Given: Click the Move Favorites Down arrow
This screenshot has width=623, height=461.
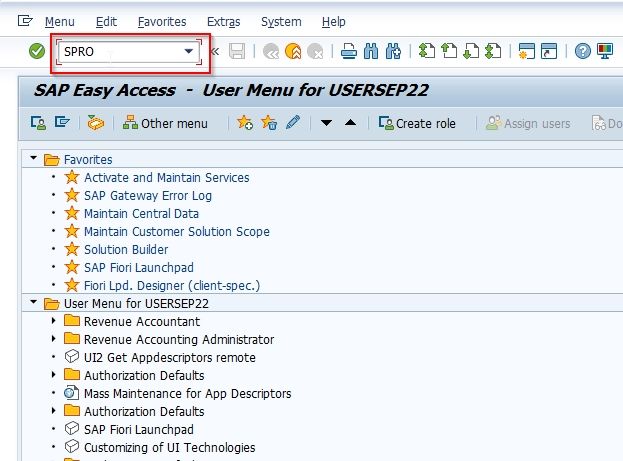Looking at the screenshot, I should (326, 123).
